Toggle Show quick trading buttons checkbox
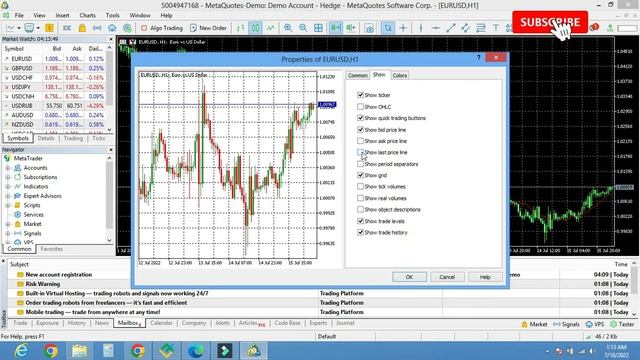Screen dimensions: 640x360 360,118
